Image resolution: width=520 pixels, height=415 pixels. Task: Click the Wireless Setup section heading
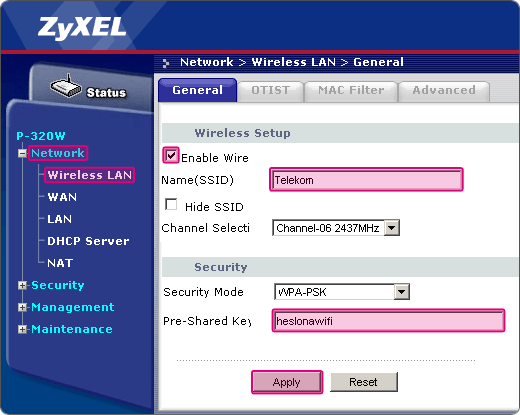[242, 133]
